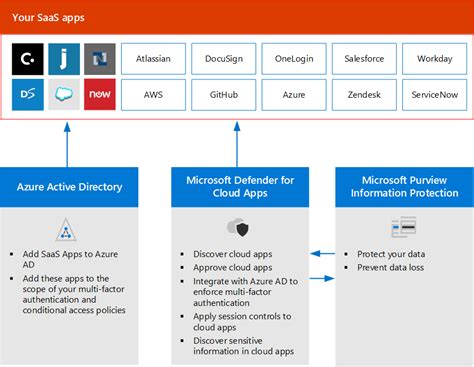Click the Zendesk app box
This screenshot has width=474, height=367.
(364, 95)
